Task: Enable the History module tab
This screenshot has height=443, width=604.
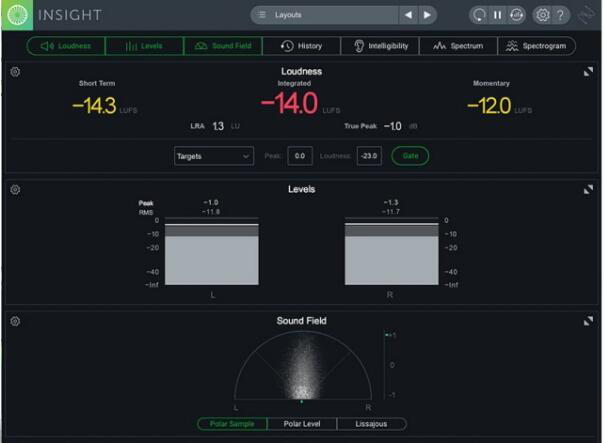Action: tap(302, 46)
